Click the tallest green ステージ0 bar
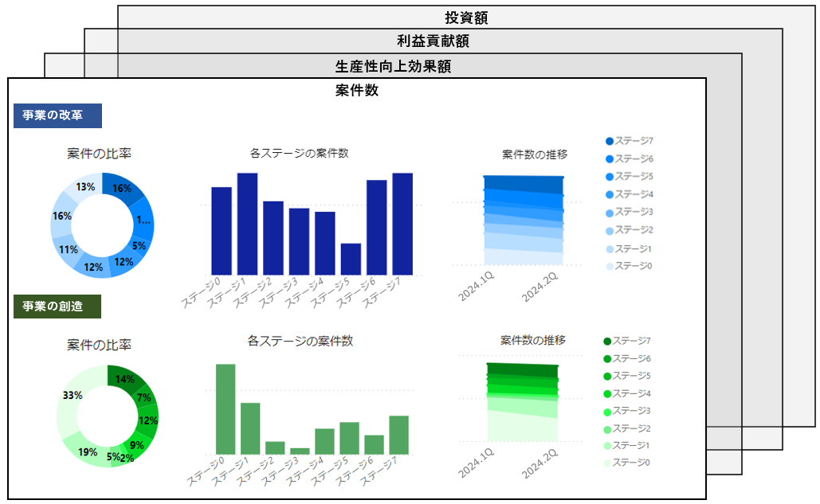This screenshot has width=820, height=504. (x=226, y=409)
